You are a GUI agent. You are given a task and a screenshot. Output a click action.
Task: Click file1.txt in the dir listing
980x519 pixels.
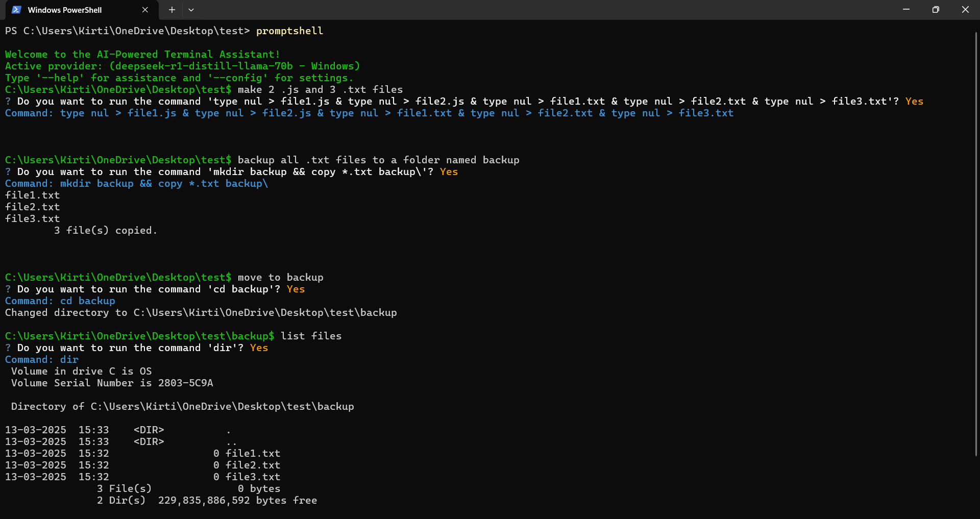click(253, 454)
